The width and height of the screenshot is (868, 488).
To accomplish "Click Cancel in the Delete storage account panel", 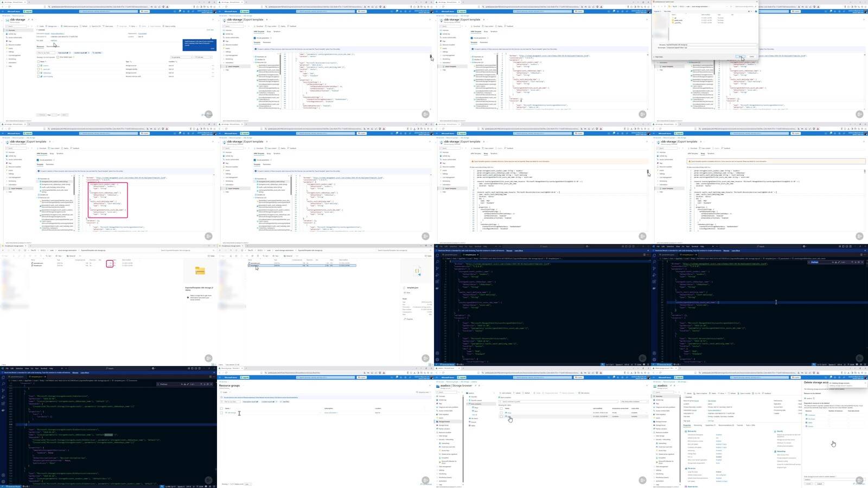I will tap(819, 484).
